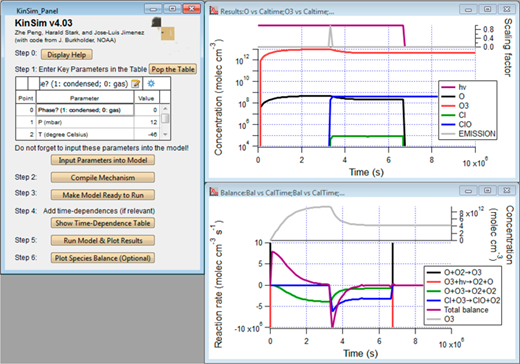Close the KinSim_Panel window

[x=192, y=8]
